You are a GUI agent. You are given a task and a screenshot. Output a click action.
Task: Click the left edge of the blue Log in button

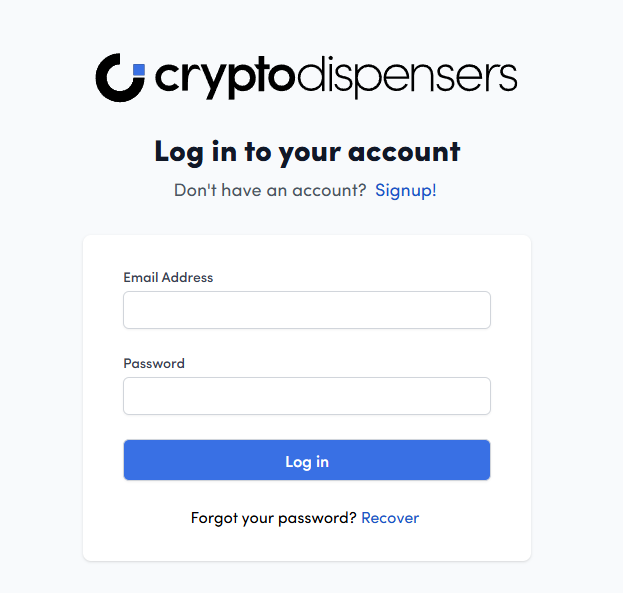(x=133, y=460)
